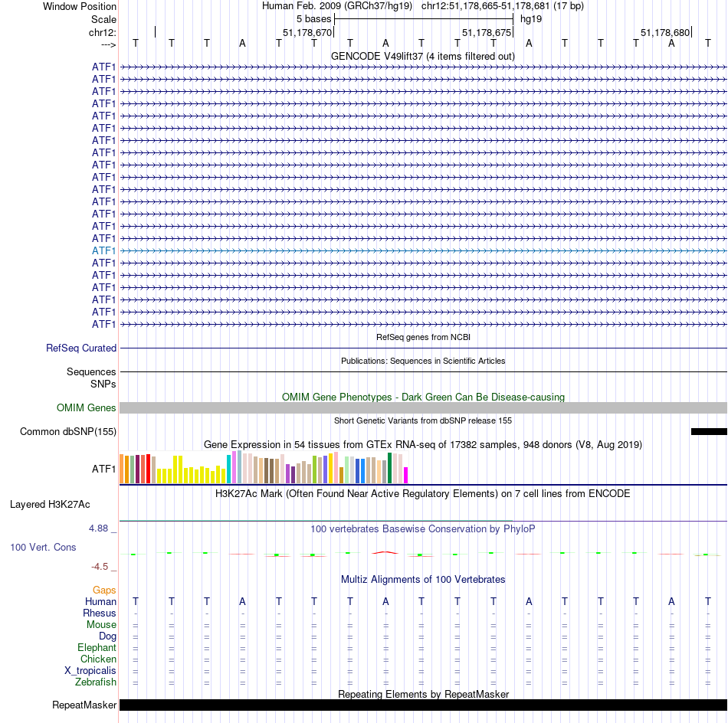Viewport: 728px width, 723px height.
Task: Click the OMIM Genes label
Action: (86, 408)
